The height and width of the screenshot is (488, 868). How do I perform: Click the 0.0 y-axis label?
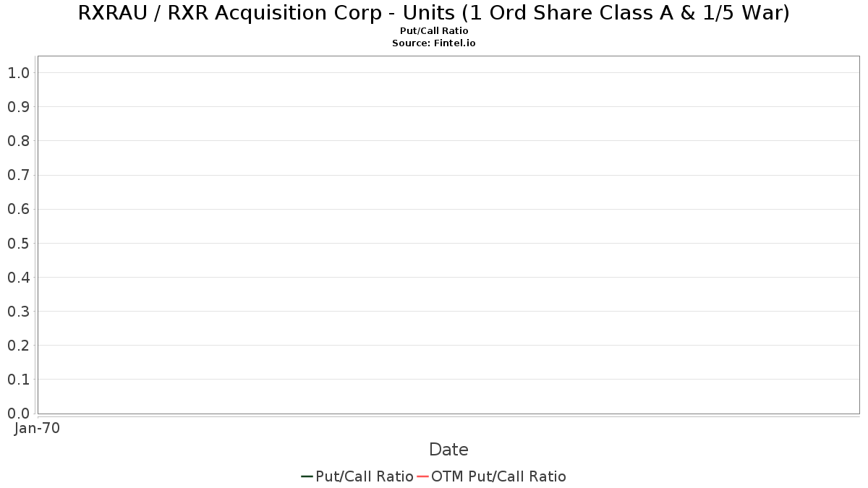[x=19, y=414]
